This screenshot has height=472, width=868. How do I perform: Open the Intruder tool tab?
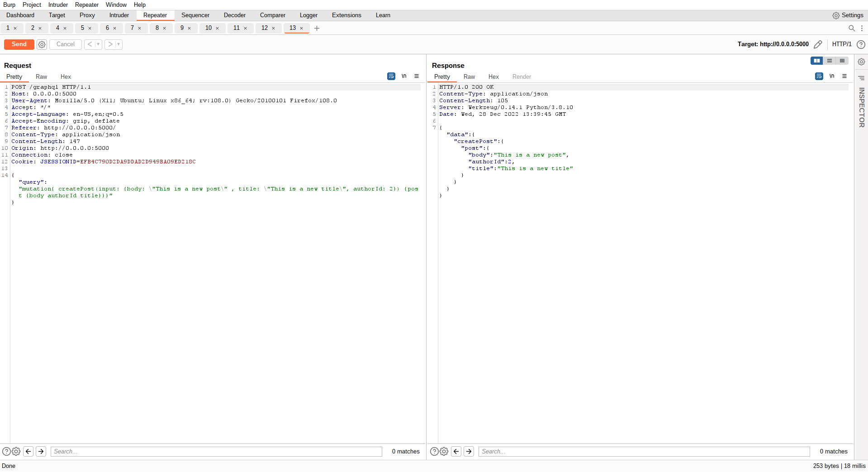(x=119, y=15)
